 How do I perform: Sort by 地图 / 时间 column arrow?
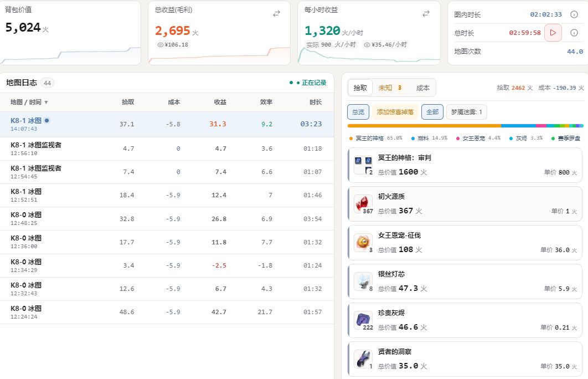[46, 102]
